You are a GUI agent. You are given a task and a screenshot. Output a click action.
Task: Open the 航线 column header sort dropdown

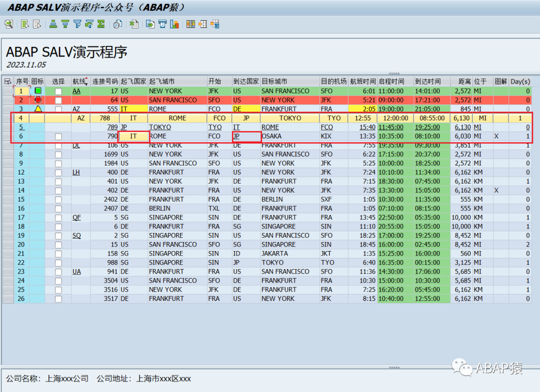(86, 83)
